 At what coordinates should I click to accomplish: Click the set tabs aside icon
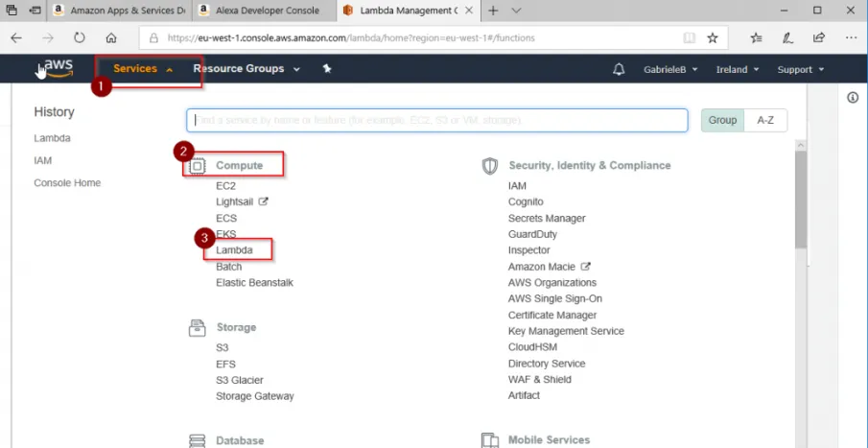35,10
